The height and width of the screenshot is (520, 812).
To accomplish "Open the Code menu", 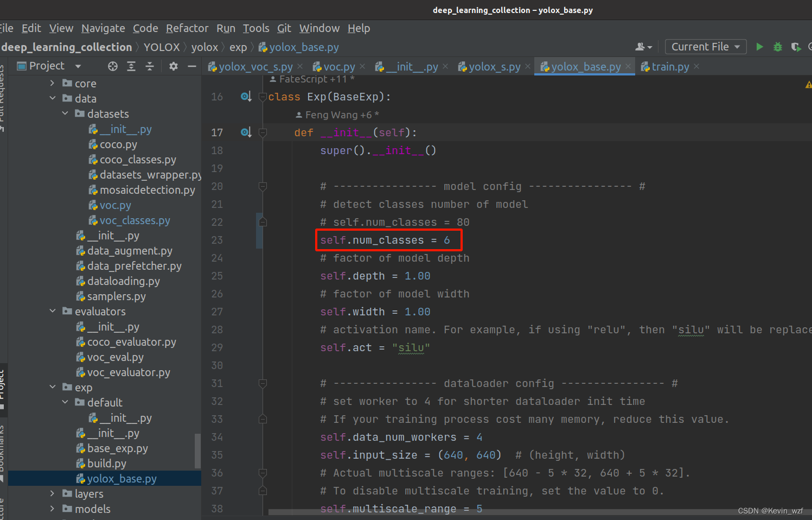I will coord(145,28).
